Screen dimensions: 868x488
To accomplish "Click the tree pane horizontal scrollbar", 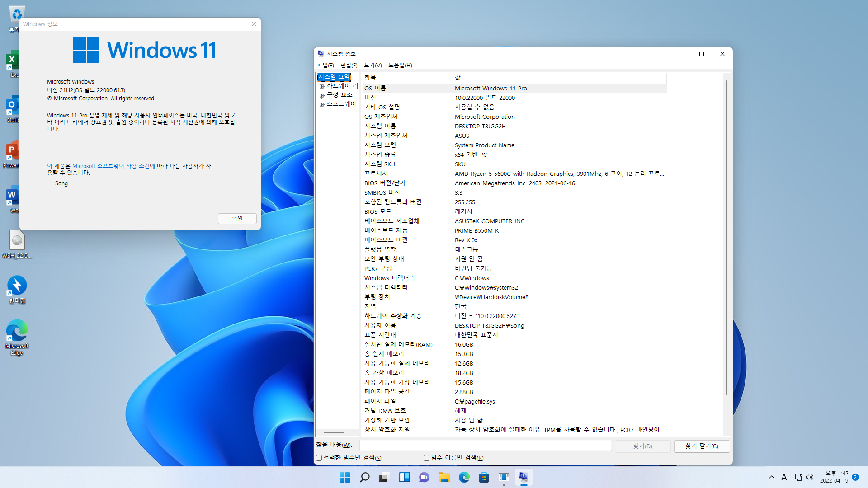I will (x=334, y=433).
